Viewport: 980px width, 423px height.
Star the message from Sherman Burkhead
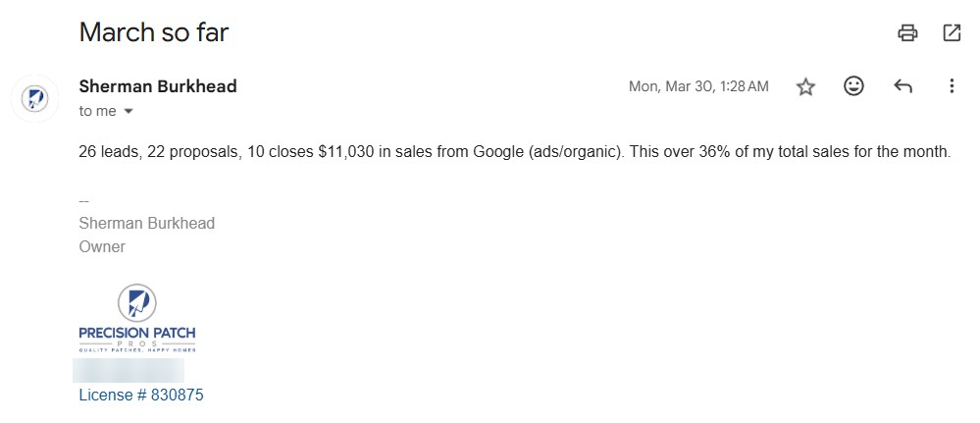point(805,86)
